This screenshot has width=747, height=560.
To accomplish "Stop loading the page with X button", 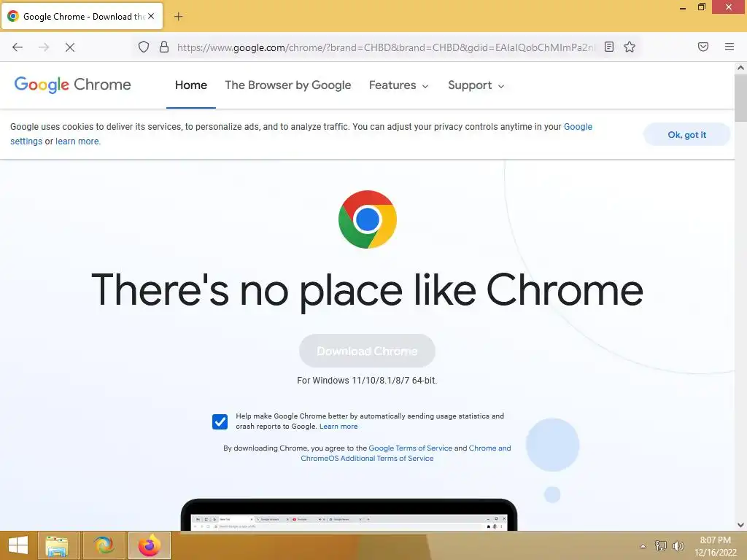I will (x=70, y=47).
